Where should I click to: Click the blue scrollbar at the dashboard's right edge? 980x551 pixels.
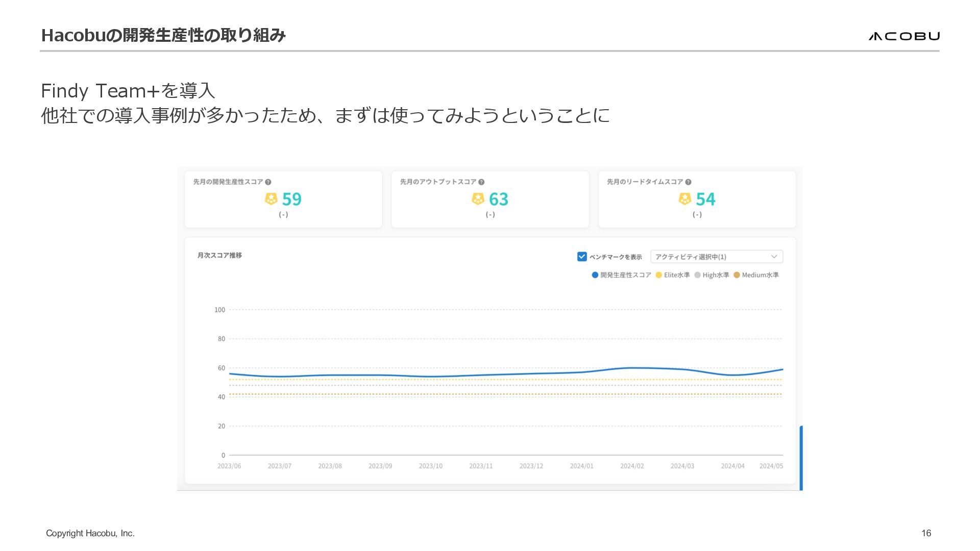(x=801, y=458)
